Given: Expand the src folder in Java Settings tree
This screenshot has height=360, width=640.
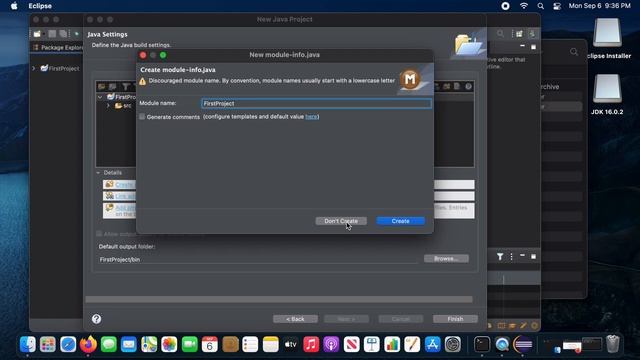Looking at the screenshot, I should 108,106.
